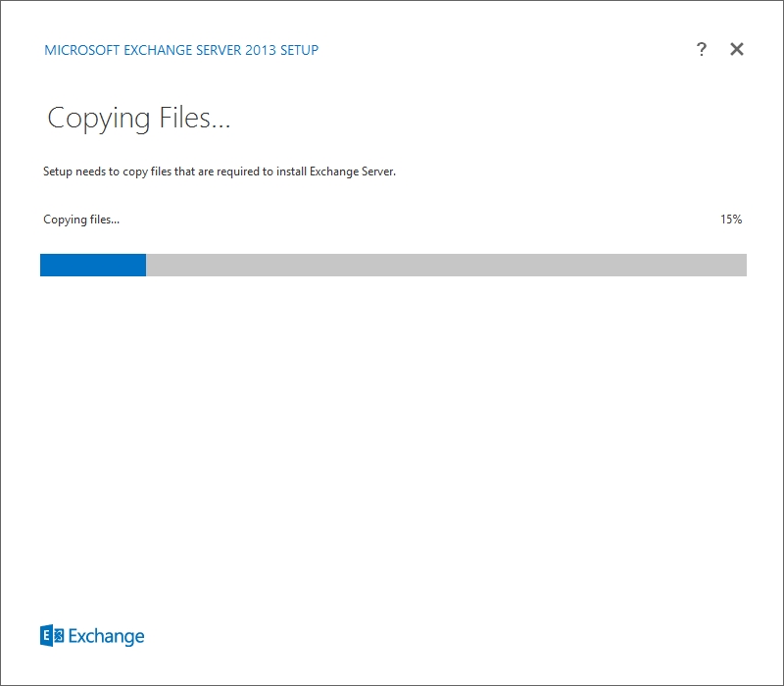
Task: Click the word "Copying" in the large heading
Action: pos(98,119)
